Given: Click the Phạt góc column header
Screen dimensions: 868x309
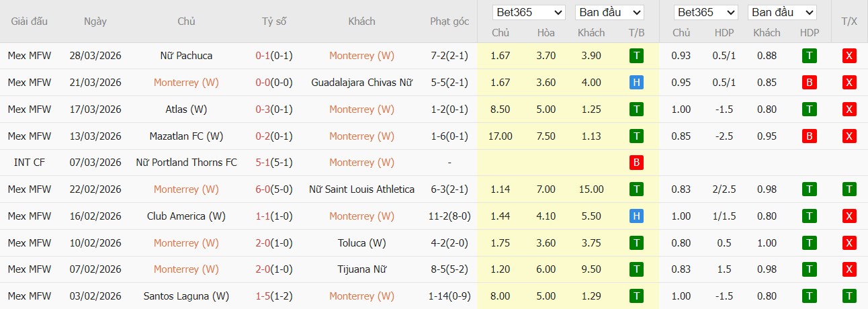Looking at the screenshot, I should point(449,21).
